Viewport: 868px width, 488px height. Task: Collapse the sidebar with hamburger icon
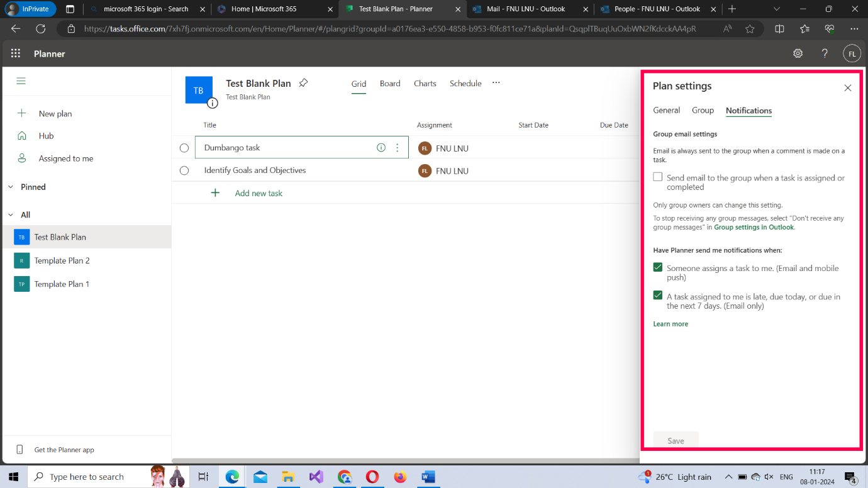[x=21, y=81]
